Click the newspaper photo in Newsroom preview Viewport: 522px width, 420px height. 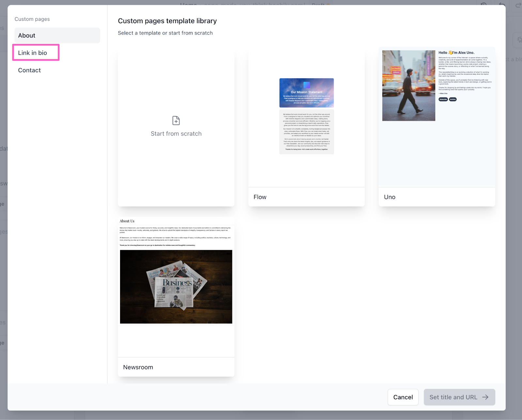pyautogui.click(x=176, y=287)
